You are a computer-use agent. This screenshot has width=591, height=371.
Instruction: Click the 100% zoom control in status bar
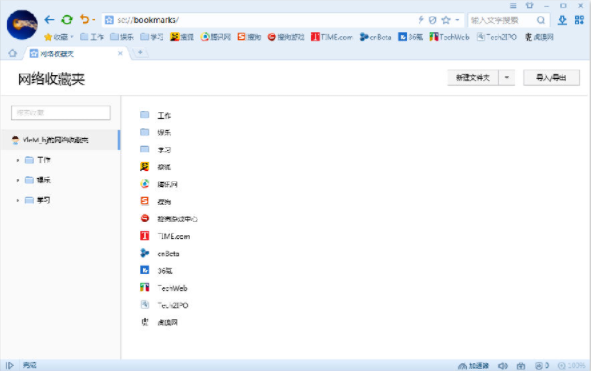tap(572, 366)
